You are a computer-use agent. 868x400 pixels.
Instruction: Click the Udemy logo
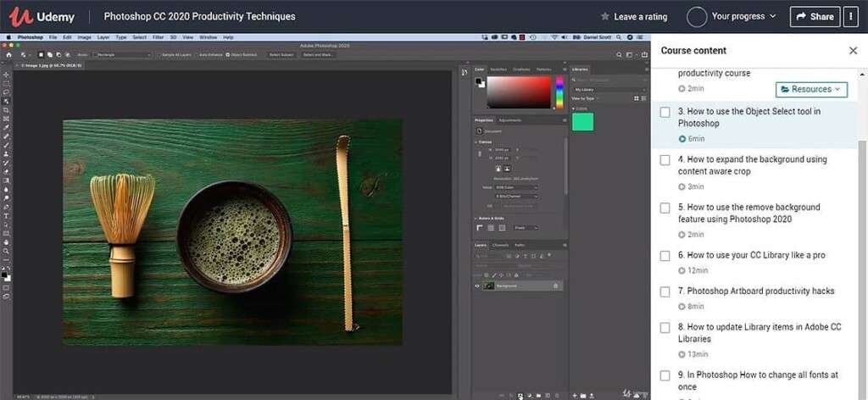(42, 17)
